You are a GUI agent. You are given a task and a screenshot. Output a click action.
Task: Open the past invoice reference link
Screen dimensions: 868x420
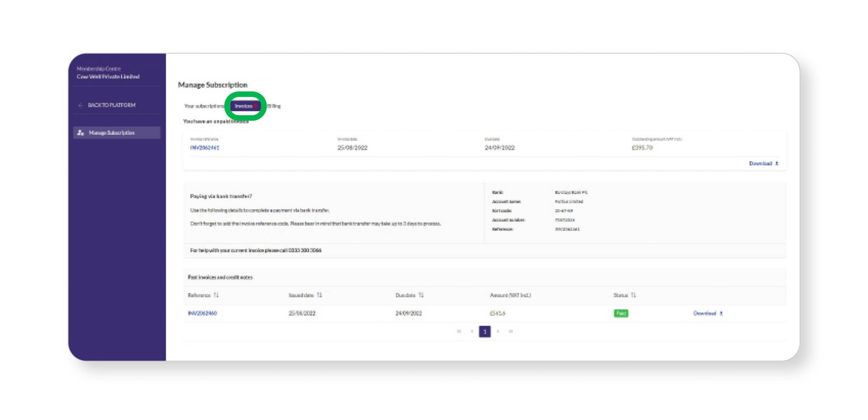click(x=203, y=313)
